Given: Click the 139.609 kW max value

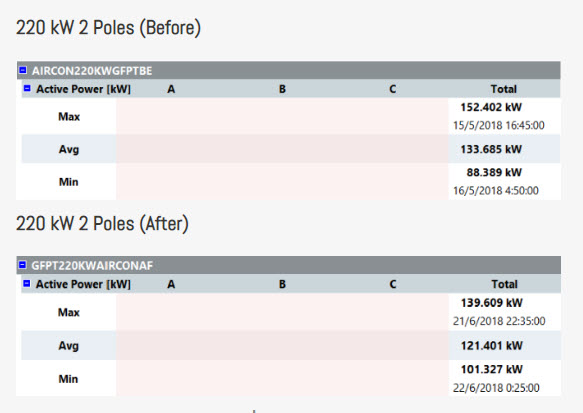Looking at the screenshot, I should [492, 303].
